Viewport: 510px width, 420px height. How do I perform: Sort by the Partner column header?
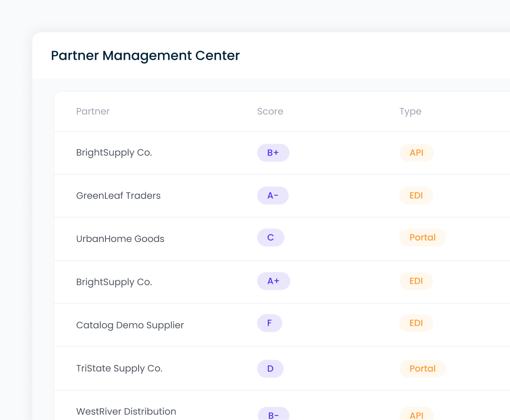[93, 111]
